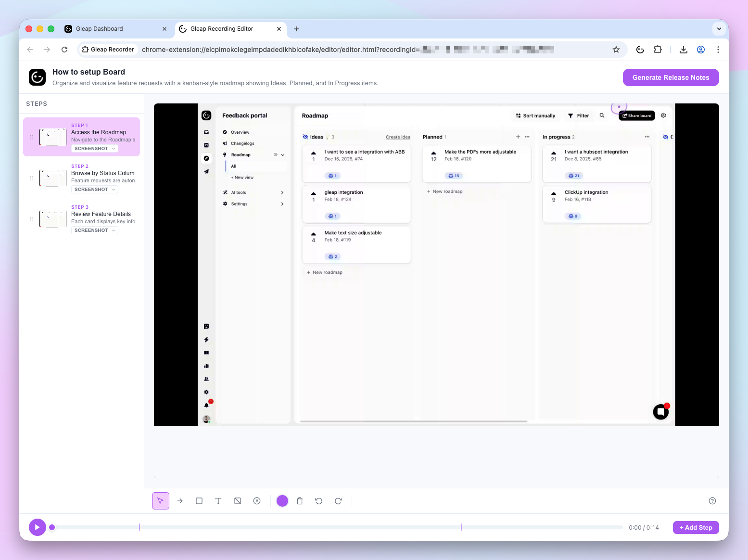Select the Step 3 thumbnail

[53, 219]
